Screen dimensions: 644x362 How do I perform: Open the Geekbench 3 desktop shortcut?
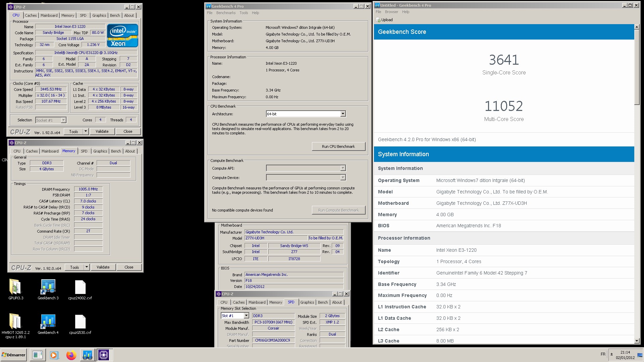coord(48,287)
